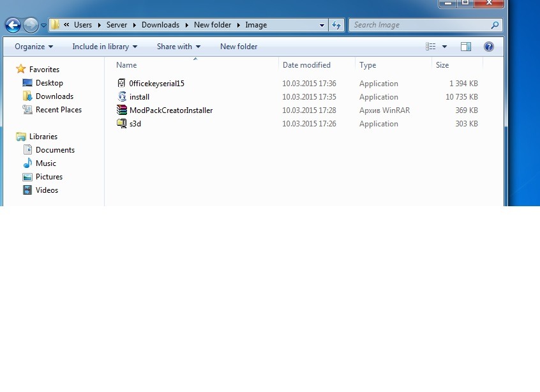Sort by the Size column header

442,65
